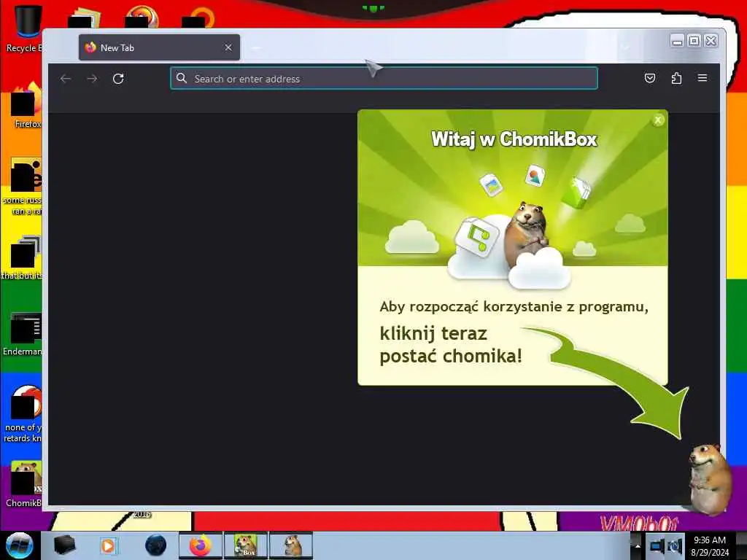The width and height of the screenshot is (747, 560).
Task: Open a new tab with plus button
Action: 255,47
